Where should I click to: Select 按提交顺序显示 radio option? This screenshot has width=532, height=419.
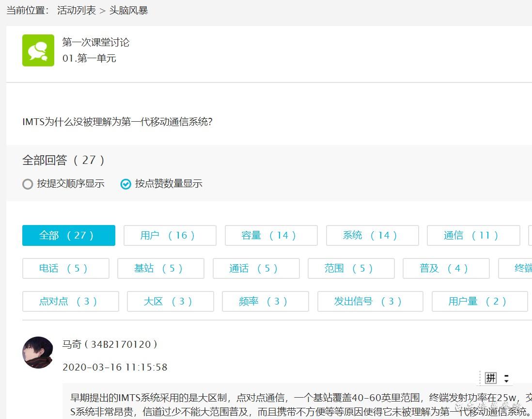pyautogui.click(x=28, y=184)
